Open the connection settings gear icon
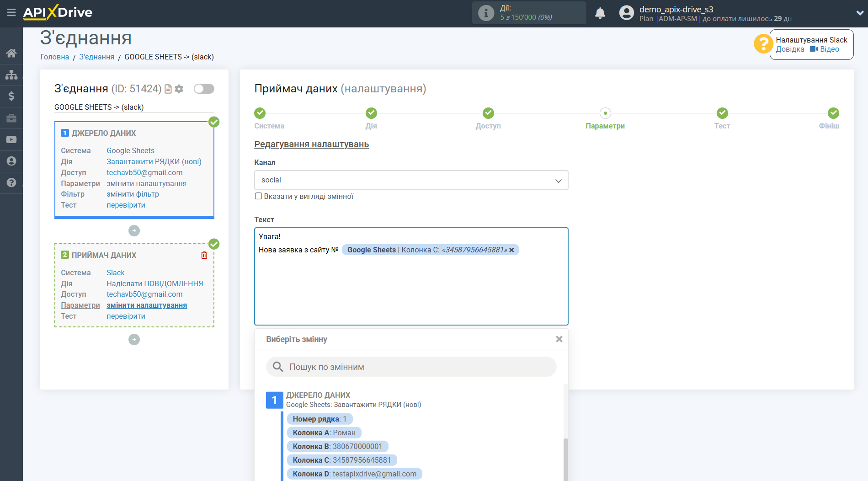 point(179,89)
